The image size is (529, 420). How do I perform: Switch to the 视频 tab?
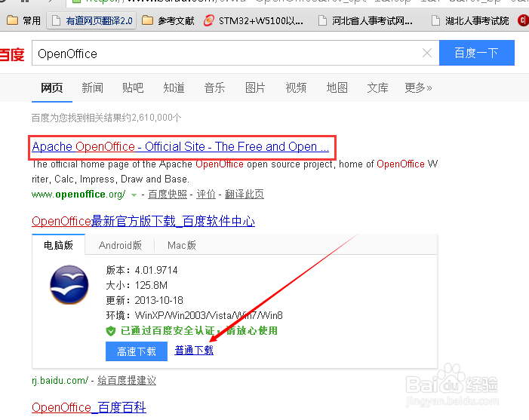point(296,88)
